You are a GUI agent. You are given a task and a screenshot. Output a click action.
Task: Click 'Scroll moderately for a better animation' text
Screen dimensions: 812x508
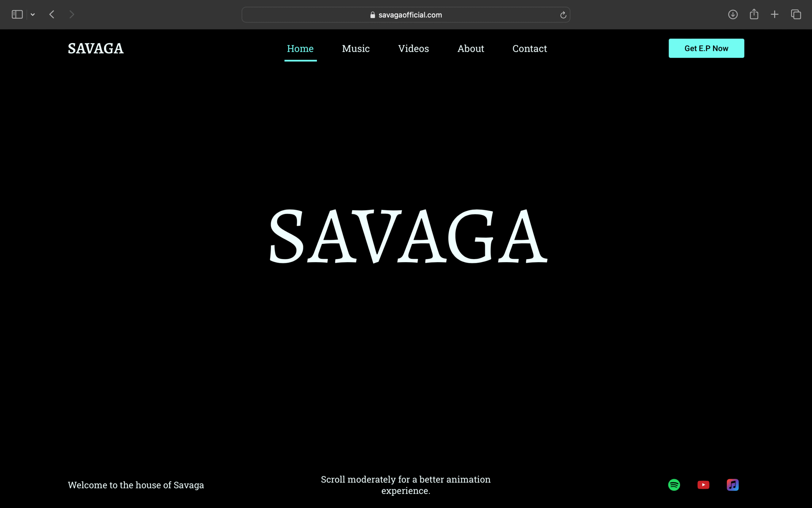(406, 479)
